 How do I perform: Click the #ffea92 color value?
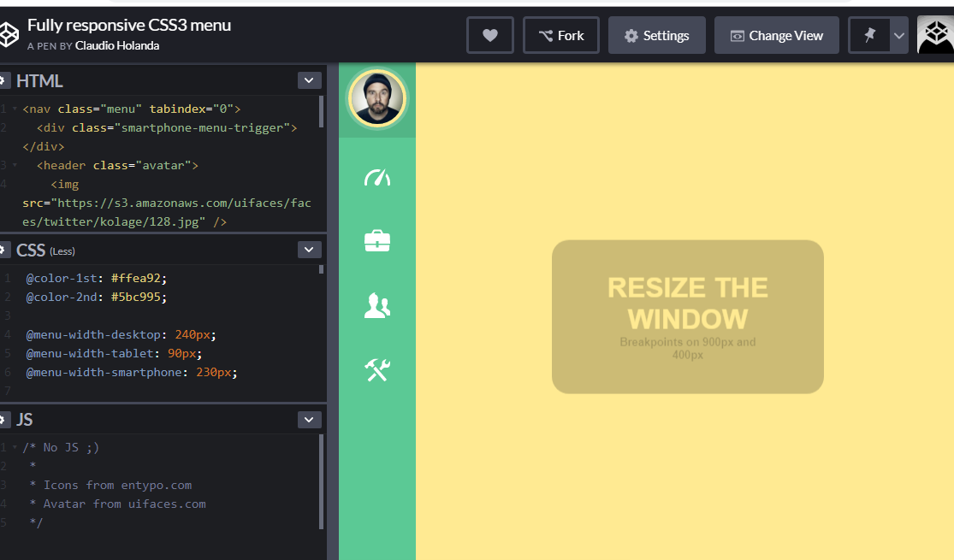click(136, 278)
